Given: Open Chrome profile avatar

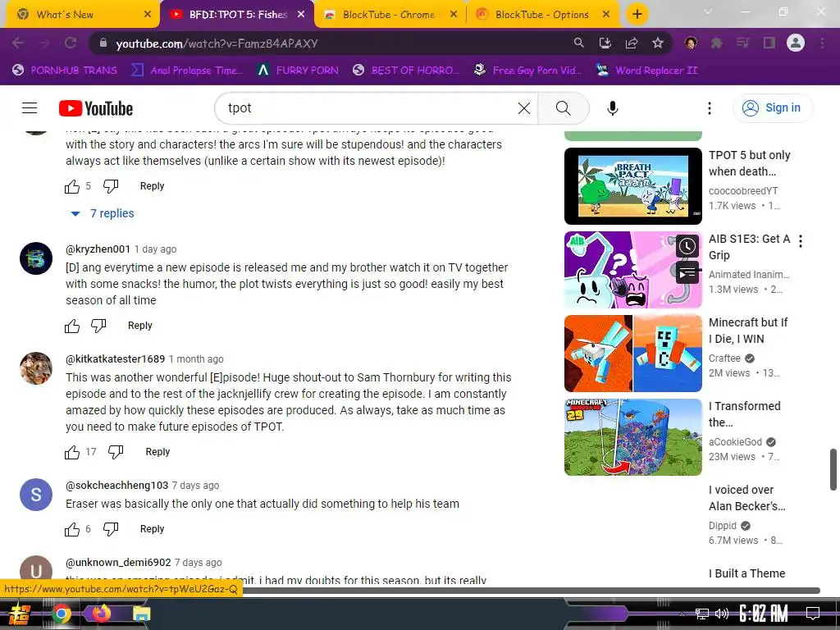Looking at the screenshot, I should tap(796, 43).
